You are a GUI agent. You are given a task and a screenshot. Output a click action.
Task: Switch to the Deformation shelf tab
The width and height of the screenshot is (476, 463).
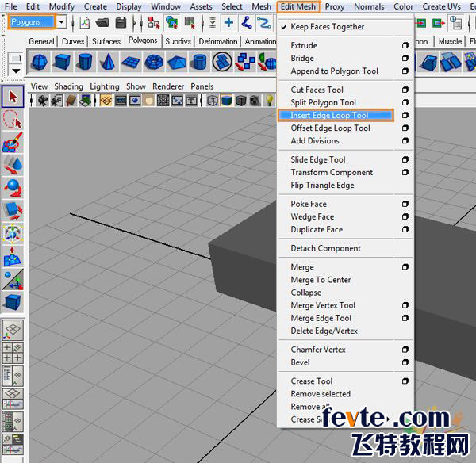point(218,41)
